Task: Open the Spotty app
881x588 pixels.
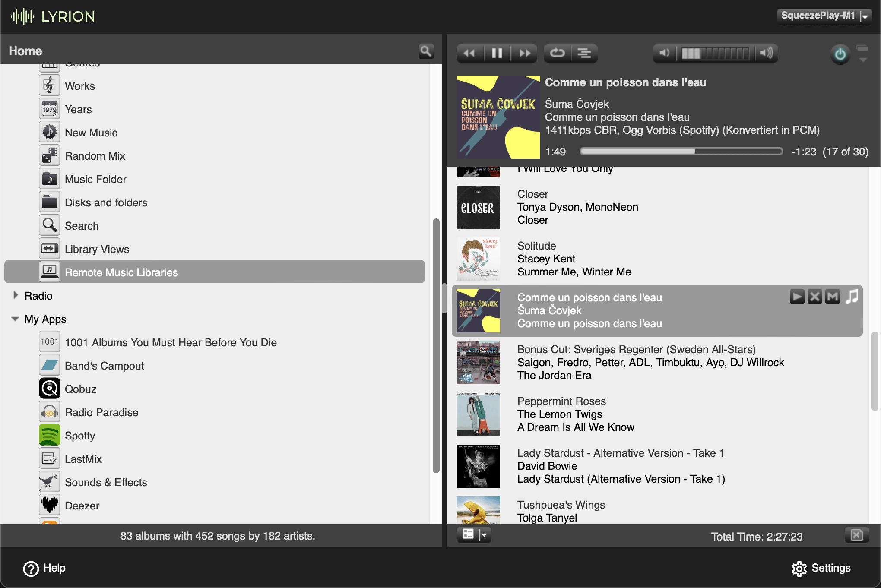Action: pos(79,436)
